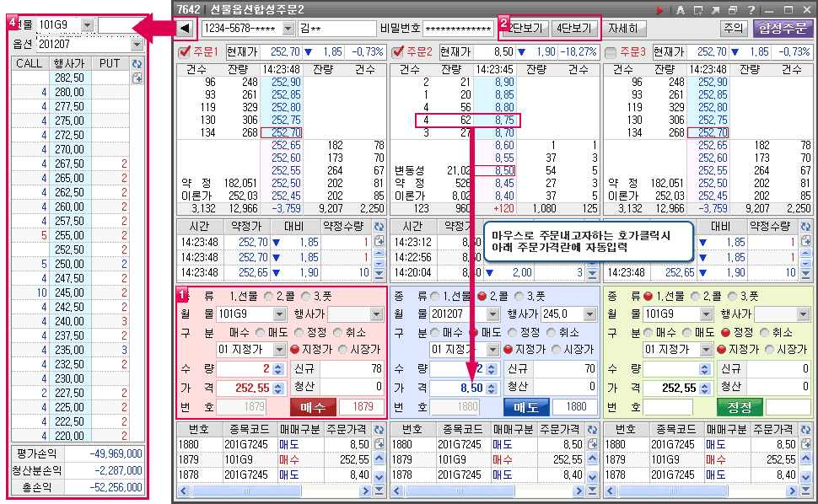Select strike 245.00 row in option list
Image resolution: width=818 pixels, height=504 pixels.
click(71, 293)
